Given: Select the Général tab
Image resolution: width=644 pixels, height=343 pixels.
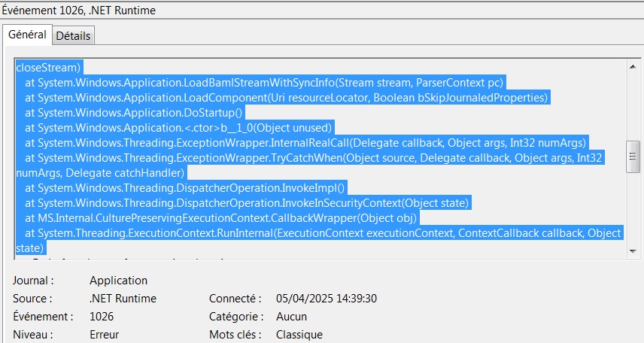Looking at the screenshot, I should pos(27,35).
